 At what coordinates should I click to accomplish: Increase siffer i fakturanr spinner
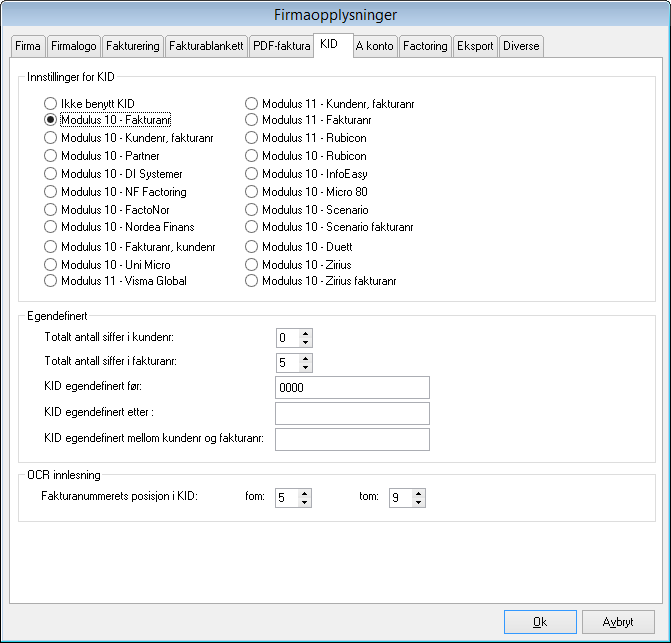pos(305,359)
